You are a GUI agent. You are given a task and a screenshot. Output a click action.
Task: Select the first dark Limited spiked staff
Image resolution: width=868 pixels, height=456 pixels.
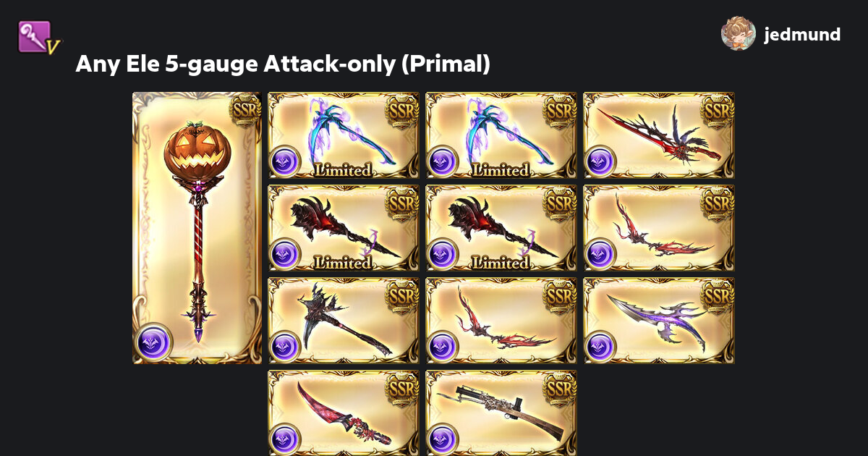[344, 228]
